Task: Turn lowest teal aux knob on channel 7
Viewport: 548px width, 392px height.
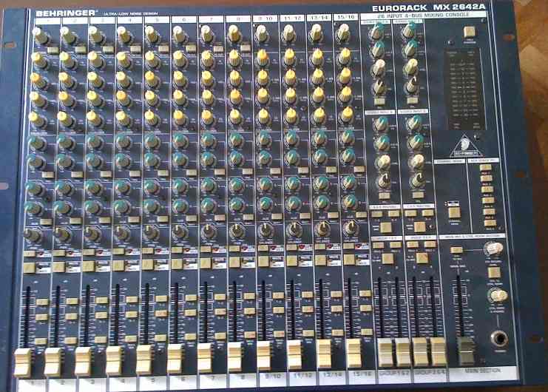Action: point(208,205)
